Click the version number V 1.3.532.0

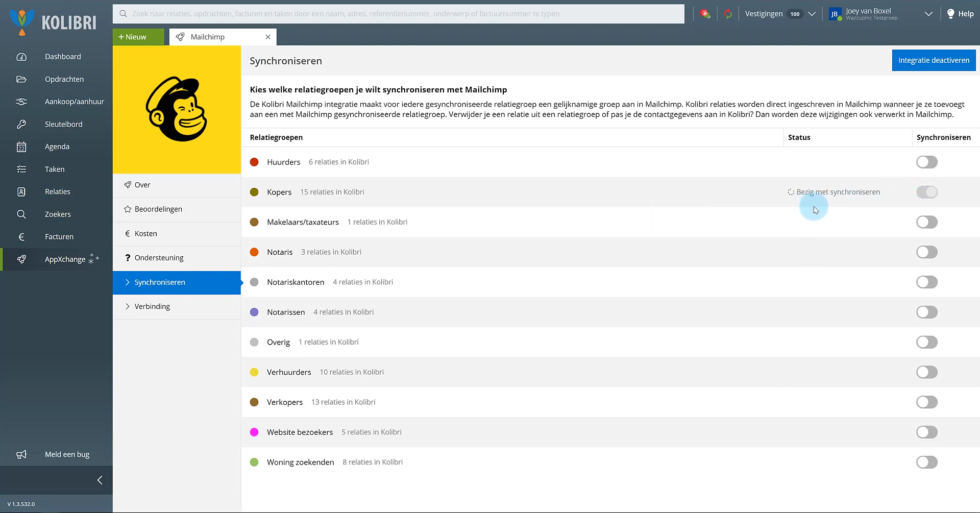coord(21,504)
